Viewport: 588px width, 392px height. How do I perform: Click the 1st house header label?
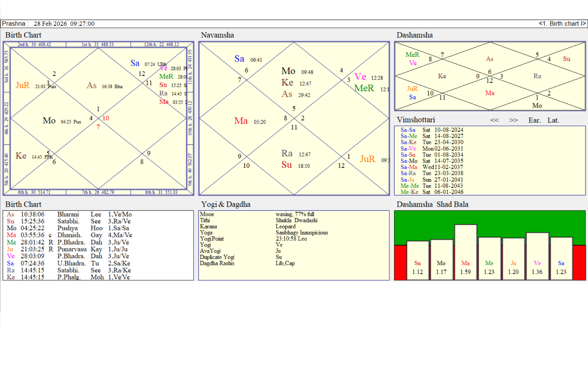click(x=97, y=44)
